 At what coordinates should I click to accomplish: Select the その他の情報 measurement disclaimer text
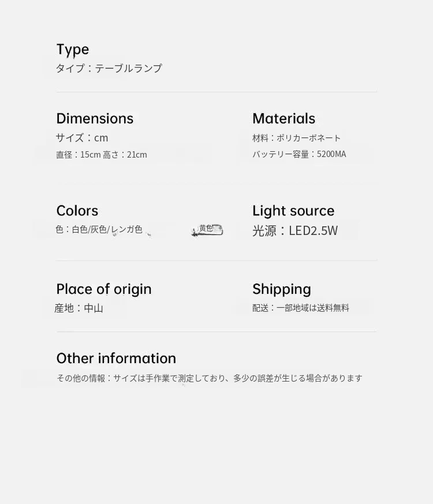[x=210, y=379]
